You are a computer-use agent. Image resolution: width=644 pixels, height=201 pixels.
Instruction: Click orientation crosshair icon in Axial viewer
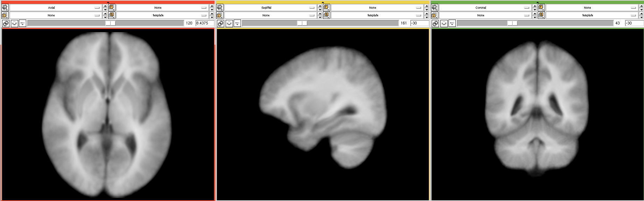(x=5, y=7)
